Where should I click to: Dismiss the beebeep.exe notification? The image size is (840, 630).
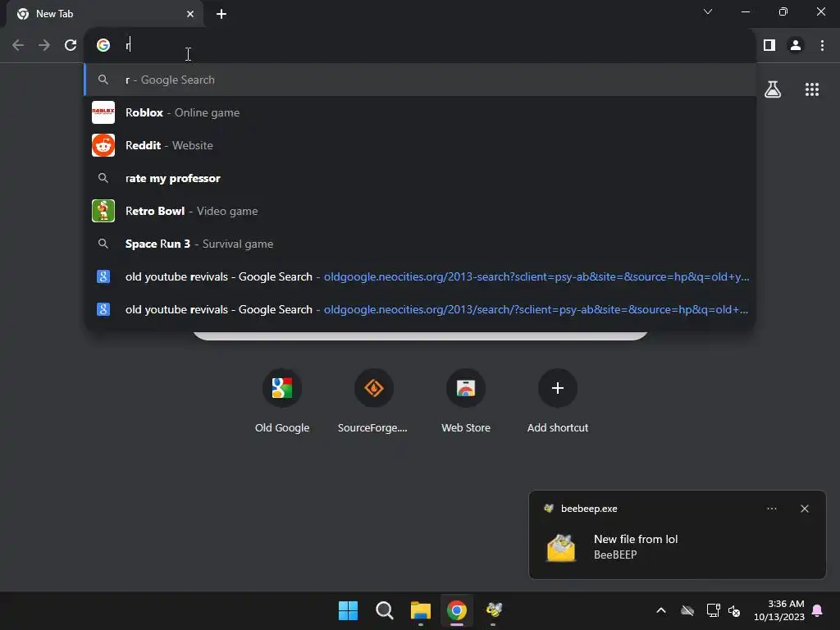click(x=804, y=509)
